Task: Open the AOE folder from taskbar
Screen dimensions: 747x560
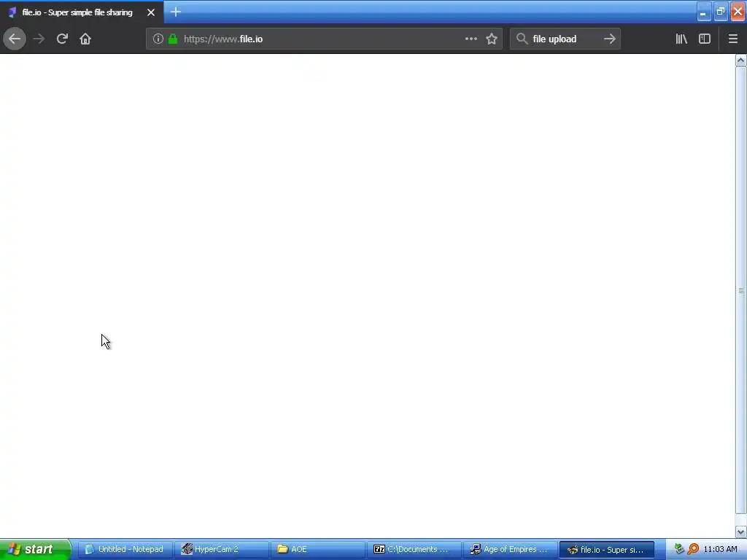Action: 318,549
